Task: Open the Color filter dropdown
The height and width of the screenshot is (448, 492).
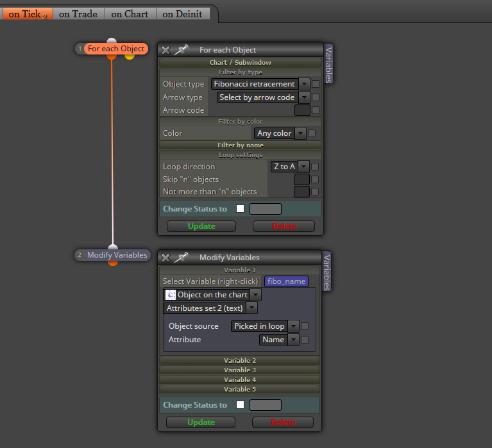Action: [280, 133]
